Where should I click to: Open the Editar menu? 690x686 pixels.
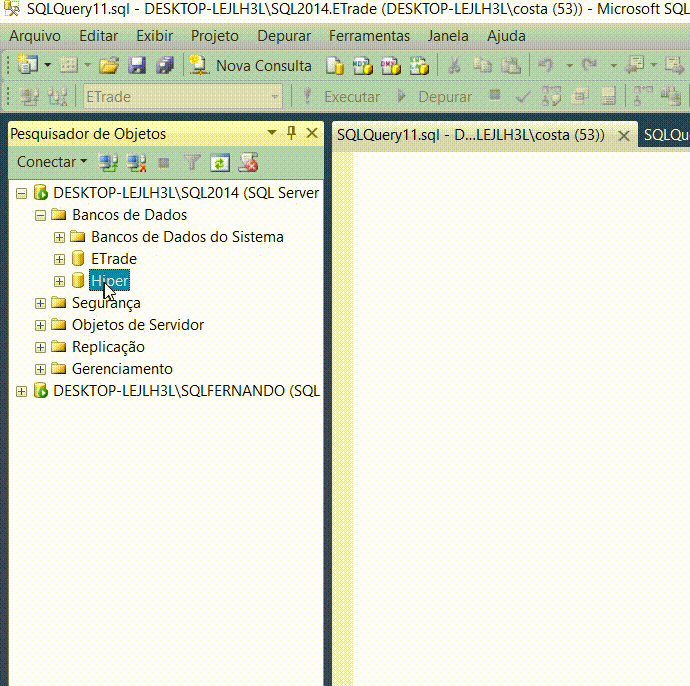[99, 36]
